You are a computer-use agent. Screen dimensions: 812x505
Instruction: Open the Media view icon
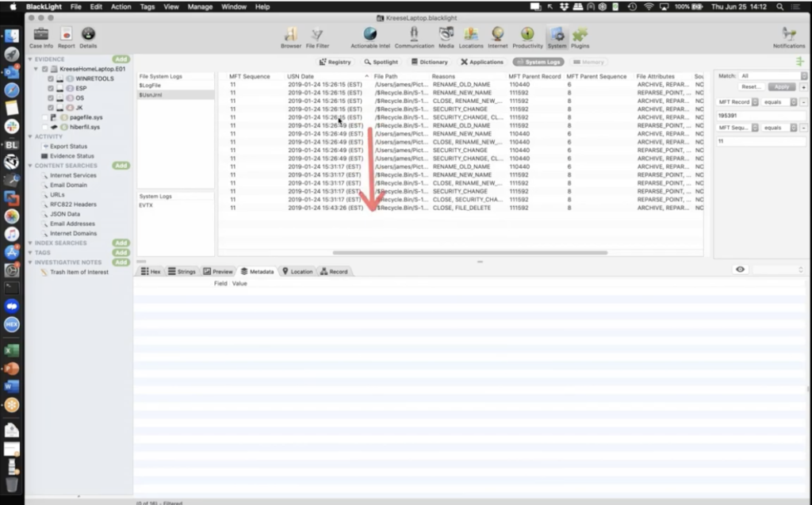pos(446,34)
